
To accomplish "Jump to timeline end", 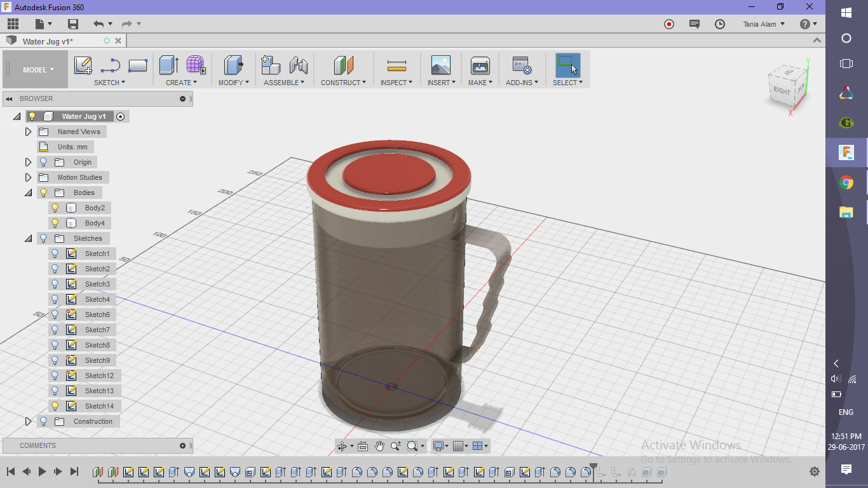I will [x=74, y=471].
